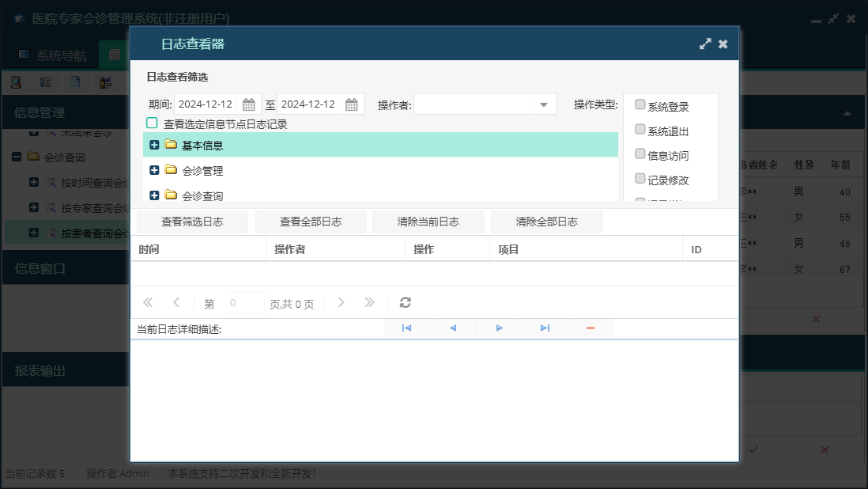Go to next log detail record

pyautogui.click(x=499, y=328)
